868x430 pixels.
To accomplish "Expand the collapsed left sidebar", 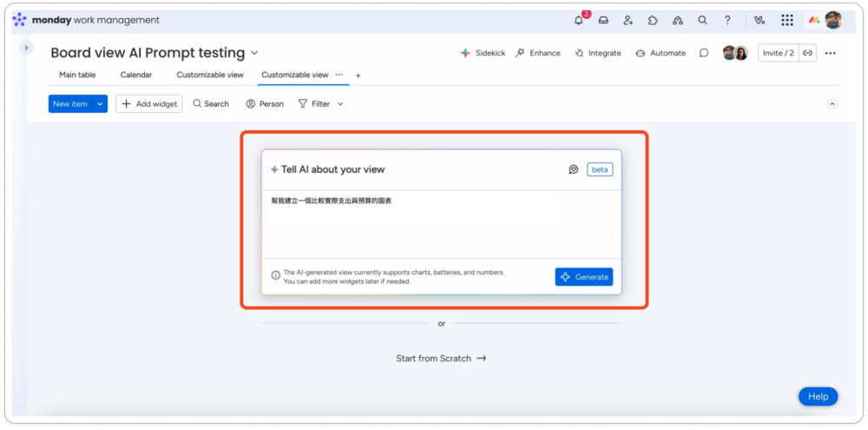I will click(27, 48).
